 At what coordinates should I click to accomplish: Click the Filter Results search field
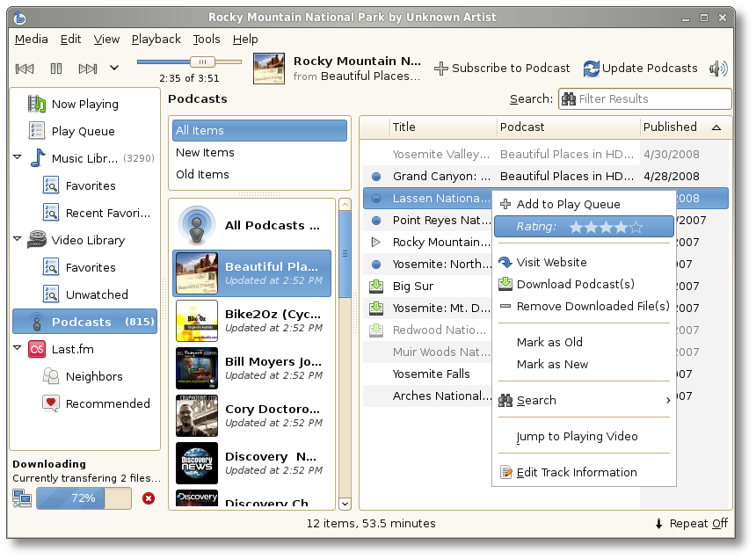(652, 98)
